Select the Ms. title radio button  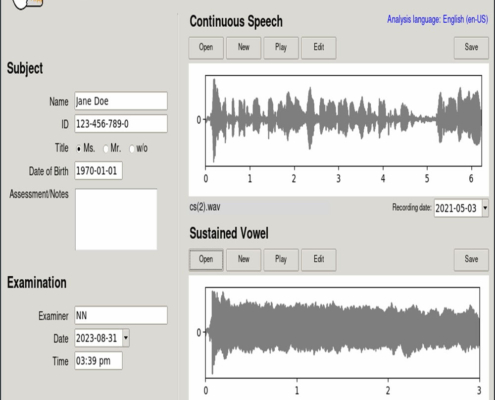(79, 149)
